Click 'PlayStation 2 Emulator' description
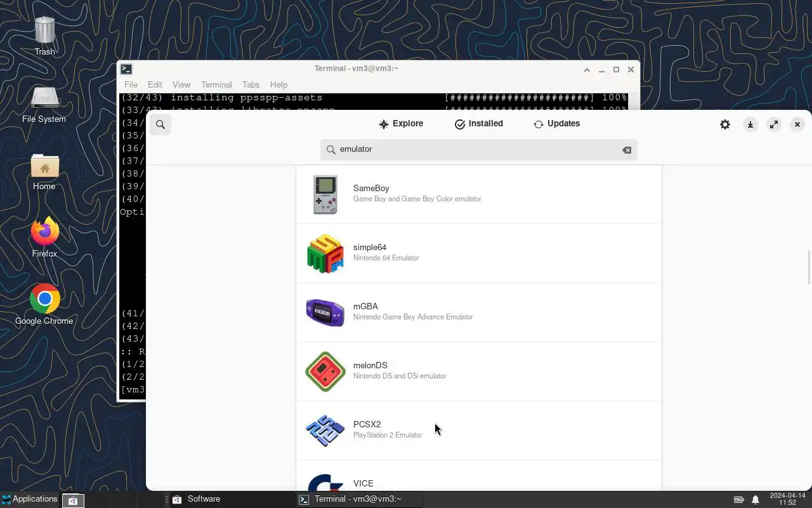 coord(388,435)
